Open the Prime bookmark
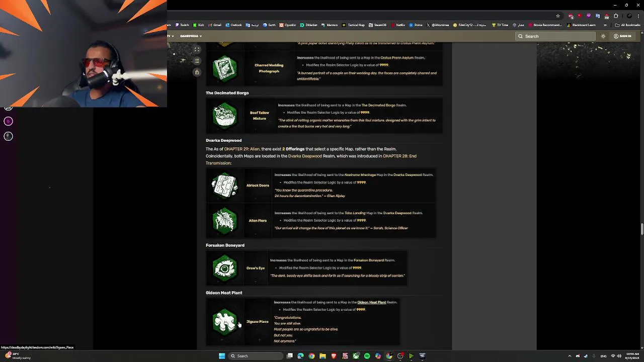 pyautogui.click(x=416, y=25)
